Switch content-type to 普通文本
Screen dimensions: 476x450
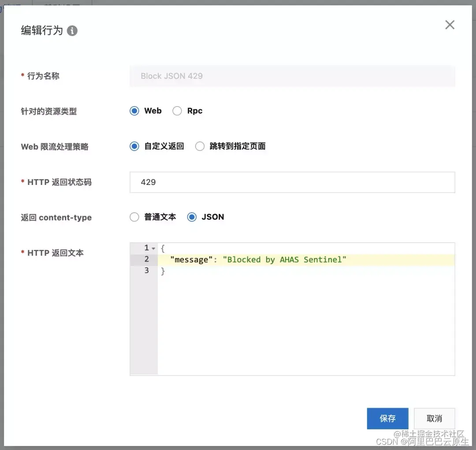(134, 217)
